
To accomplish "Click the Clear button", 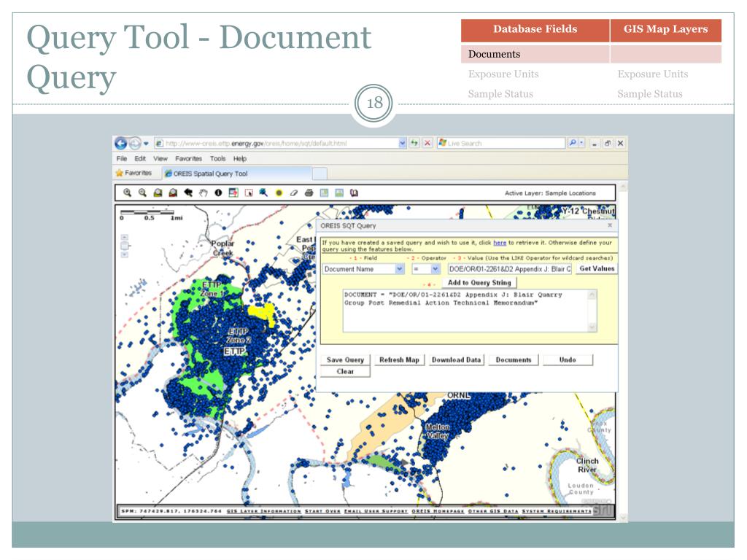I will 345,371.
